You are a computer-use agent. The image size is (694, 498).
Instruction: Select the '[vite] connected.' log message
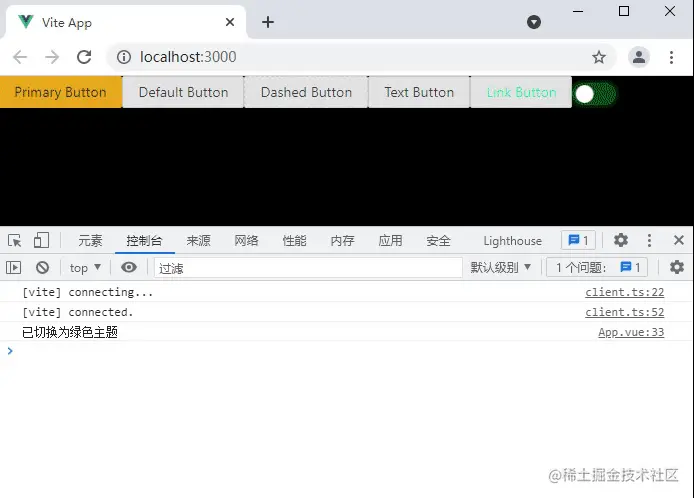click(77, 312)
